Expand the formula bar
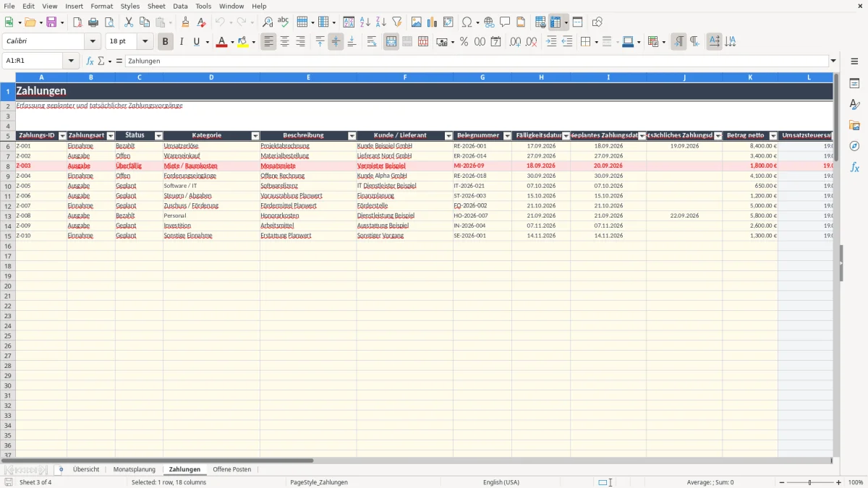Screen dimensions: 868x488 coord(834,61)
